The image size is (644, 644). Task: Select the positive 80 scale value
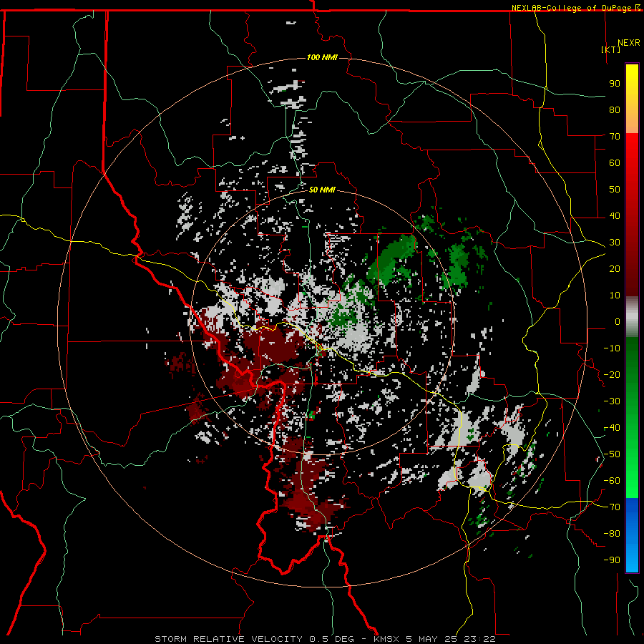(615, 110)
